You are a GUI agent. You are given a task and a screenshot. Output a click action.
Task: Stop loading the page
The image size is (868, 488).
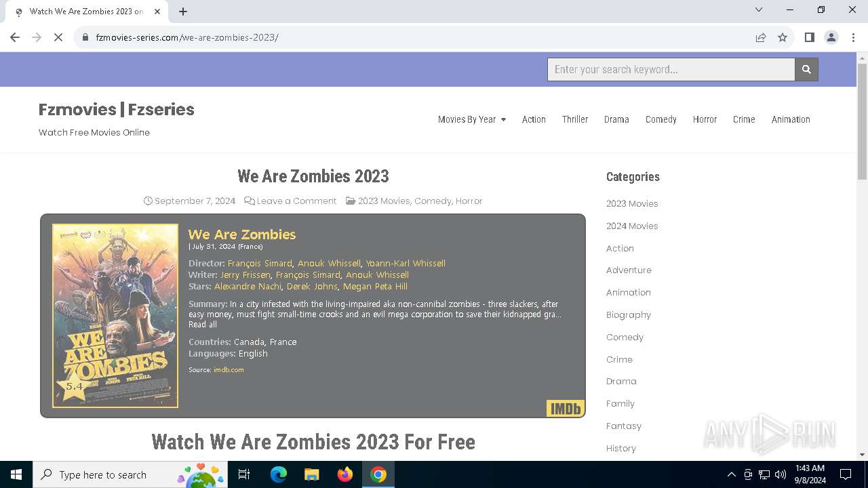(x=58, y=37)
